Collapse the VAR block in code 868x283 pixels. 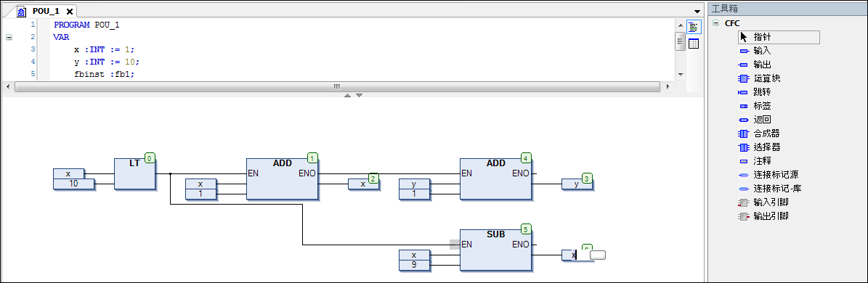[x=8, y=37]
